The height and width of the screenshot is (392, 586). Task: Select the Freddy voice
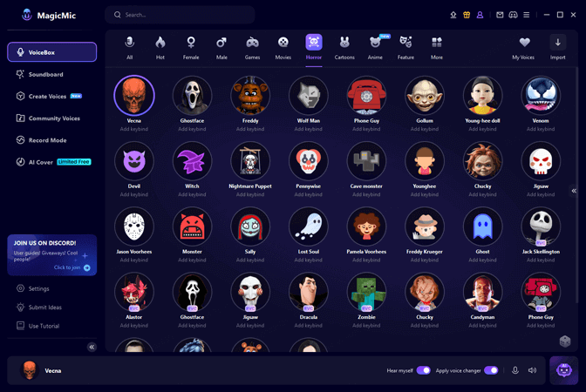coord(250,96)
